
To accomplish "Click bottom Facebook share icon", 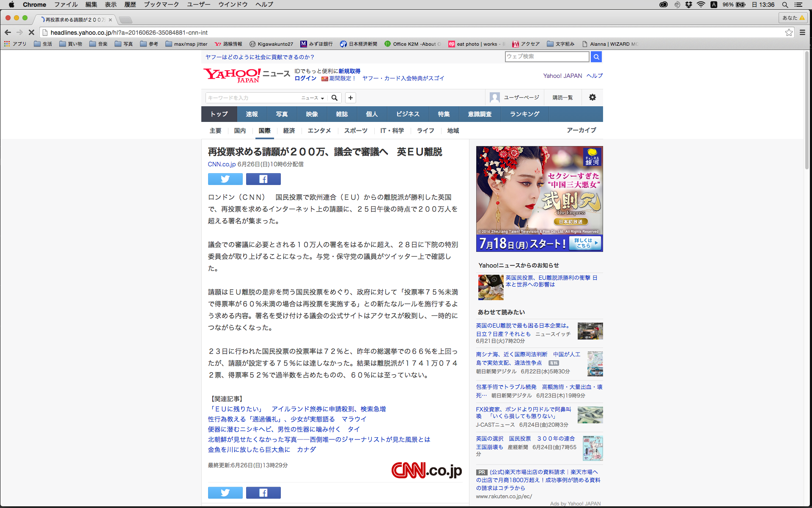I will [x=263, y=492].
